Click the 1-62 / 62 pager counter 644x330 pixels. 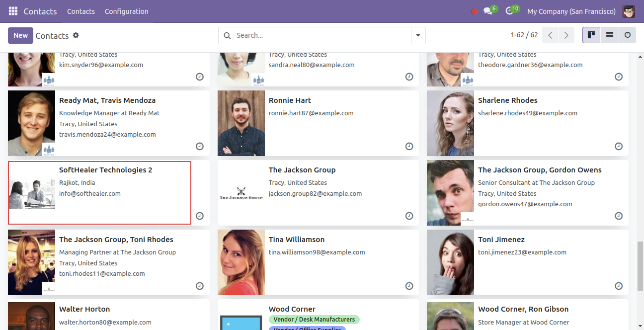(524, 35)
